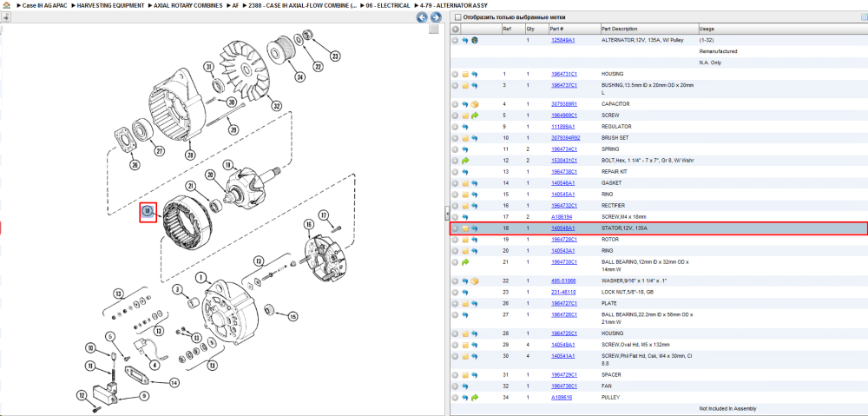
Task: Go to the home icon in the breadcrumb
Action: click(7, 5)
